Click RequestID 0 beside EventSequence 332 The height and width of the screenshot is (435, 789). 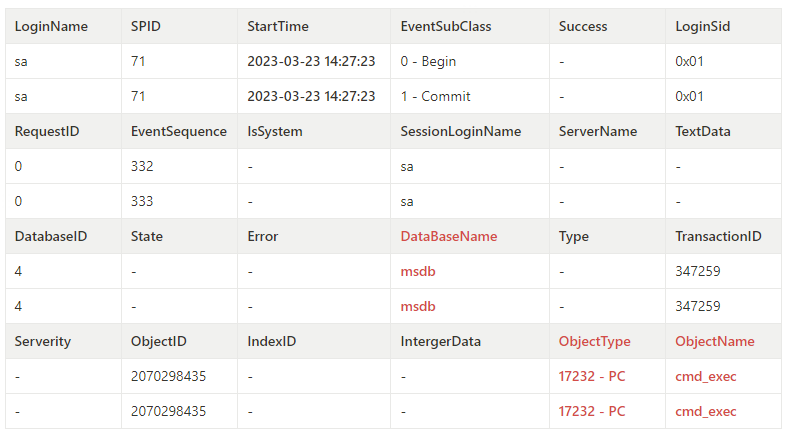(x=18, y=167)
